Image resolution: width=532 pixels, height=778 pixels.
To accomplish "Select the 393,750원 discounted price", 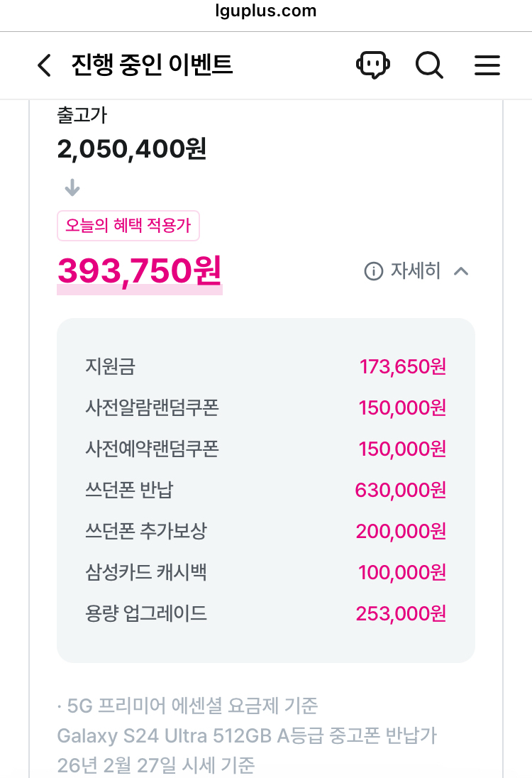I will pyautogui.click(x=140, y=270).
